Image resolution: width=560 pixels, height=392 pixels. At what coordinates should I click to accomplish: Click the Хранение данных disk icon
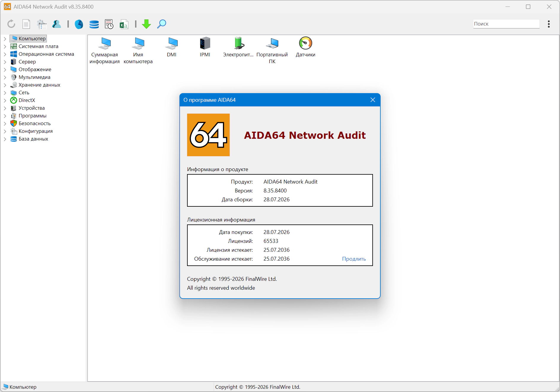(14, 85)
